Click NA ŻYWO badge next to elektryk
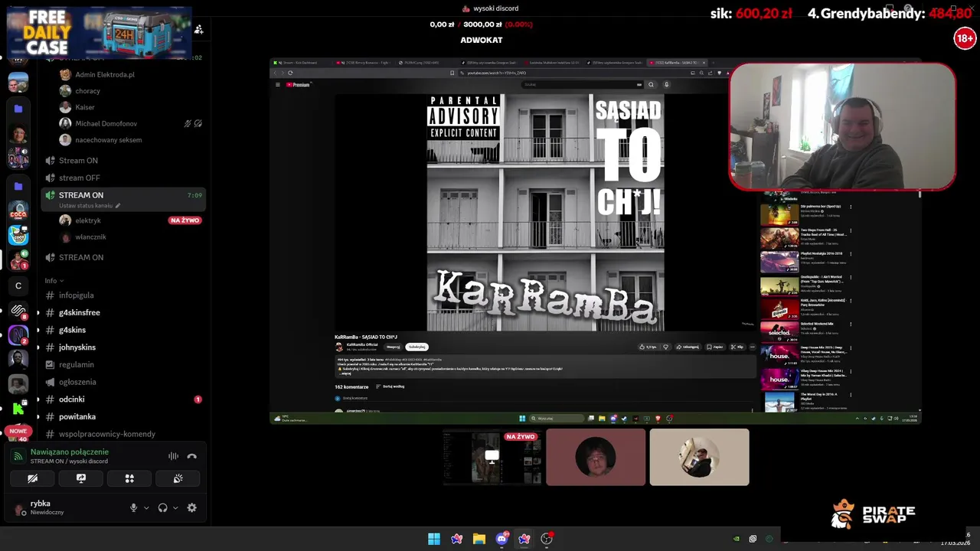The height and width of the screenshot is (551, 980). click(x=185, y=220)
